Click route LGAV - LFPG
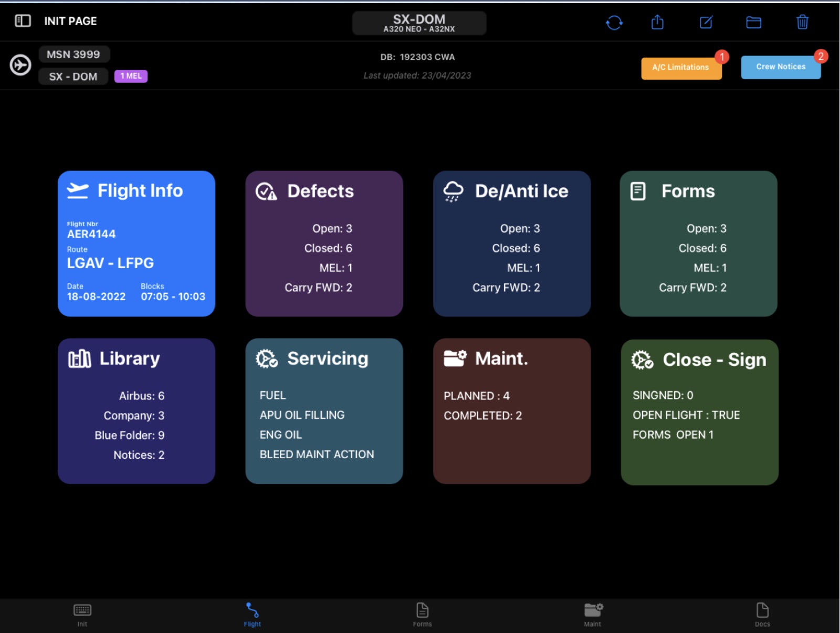The image size is (840, 633). [110, 263]
